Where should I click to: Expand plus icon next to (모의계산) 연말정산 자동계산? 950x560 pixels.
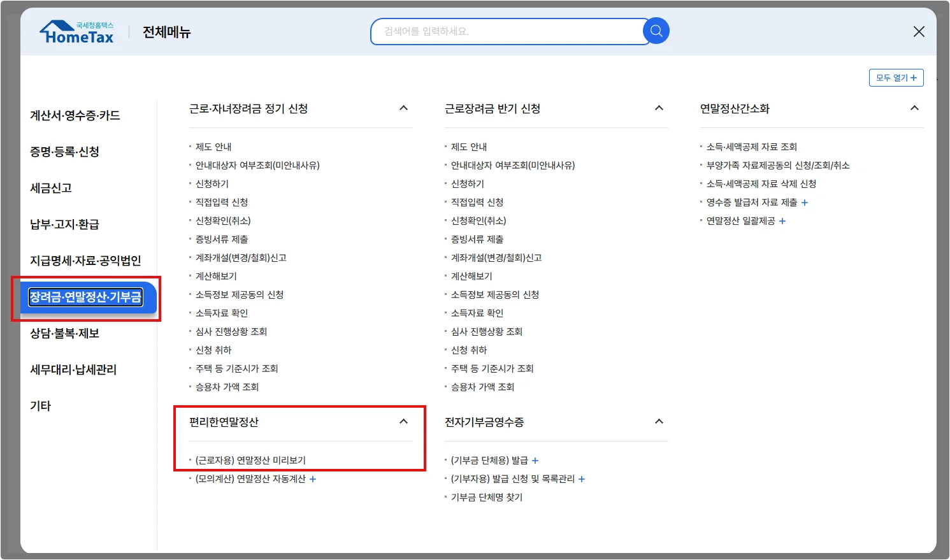click(x=313, y=479)
